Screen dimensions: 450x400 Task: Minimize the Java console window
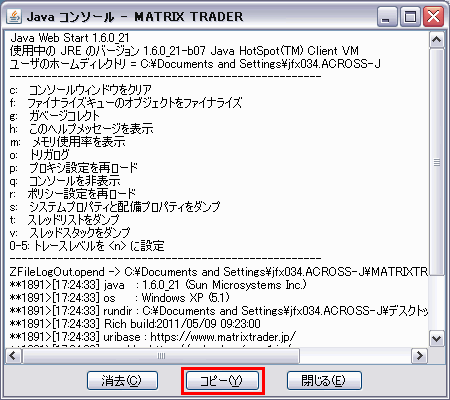[387, 16]
